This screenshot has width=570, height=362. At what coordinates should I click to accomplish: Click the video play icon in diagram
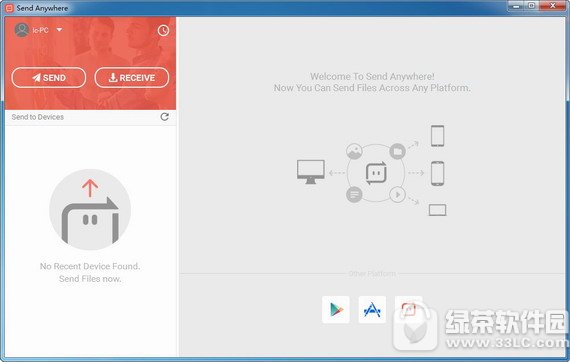tap(397, 195)
